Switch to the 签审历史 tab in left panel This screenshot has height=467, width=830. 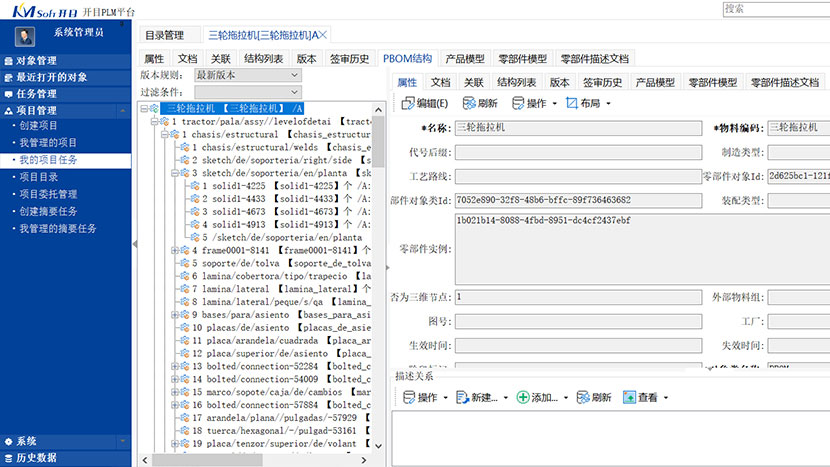pos(350,59)
